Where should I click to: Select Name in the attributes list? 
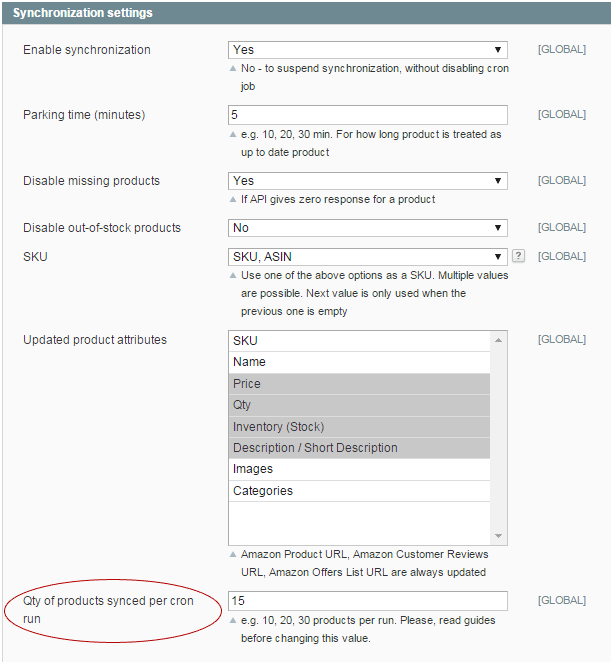[359, 362]
